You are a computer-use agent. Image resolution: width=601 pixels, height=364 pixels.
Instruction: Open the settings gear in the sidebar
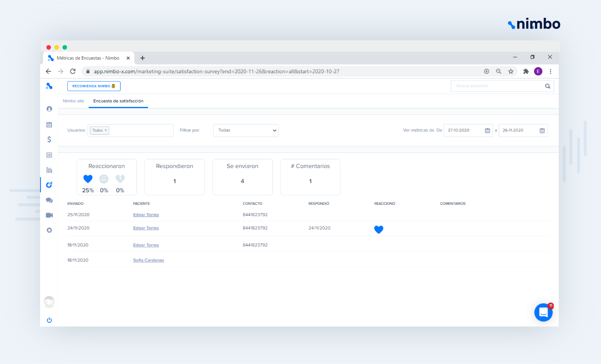[x=49, y=230]
